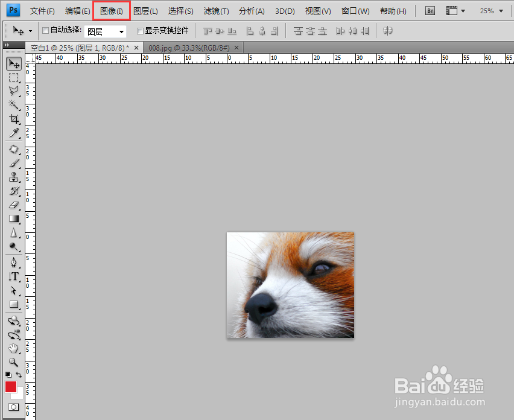514x420 pixels.
Task: Click the white background color swatch
Action: (x=20, y=395)
